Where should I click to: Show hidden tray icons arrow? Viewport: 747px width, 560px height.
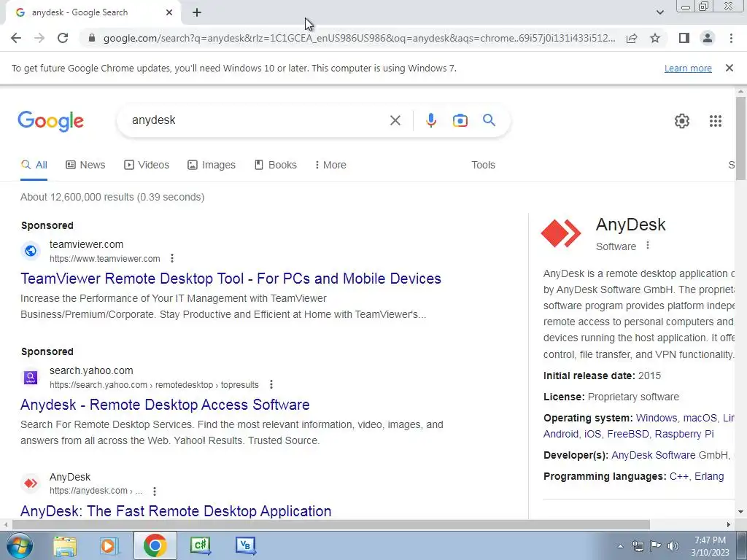click(620, 547)
